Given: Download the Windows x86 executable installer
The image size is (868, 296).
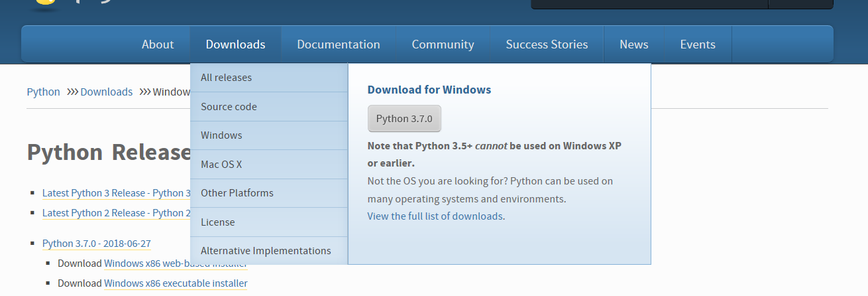Looking at the screenshot, I should coord(176,283).
